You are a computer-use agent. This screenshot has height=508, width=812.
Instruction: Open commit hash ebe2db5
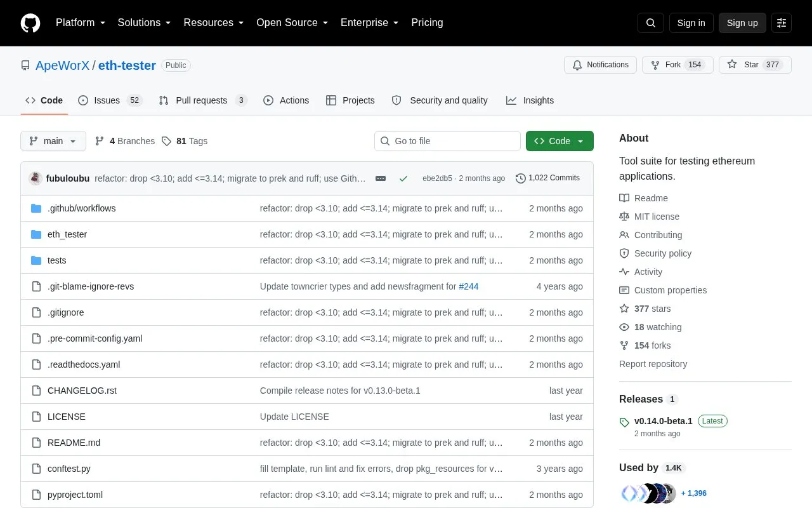click(437, 178)
